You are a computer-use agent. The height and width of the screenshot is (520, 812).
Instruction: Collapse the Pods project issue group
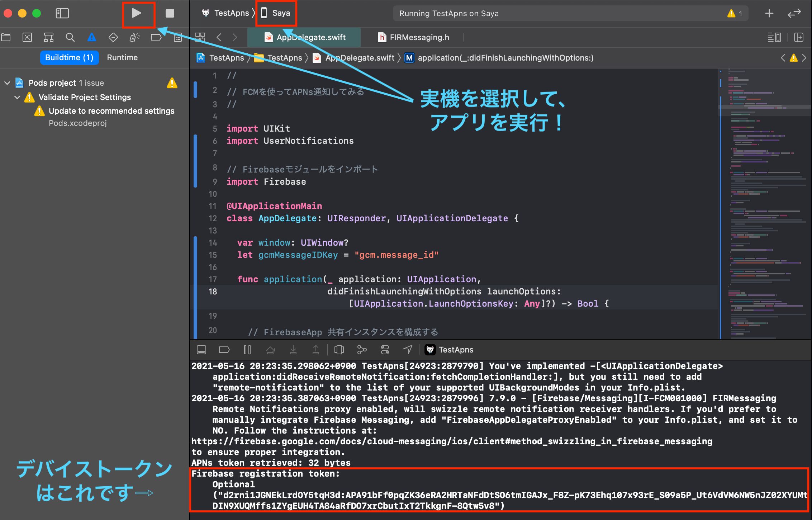(7, 83)
